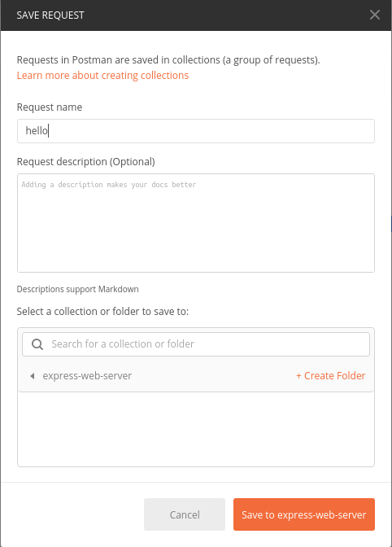Image resolution: width=392 pixels, height=547 pixels.
Task: Click into the Request description text area
Action: (196, 223)
